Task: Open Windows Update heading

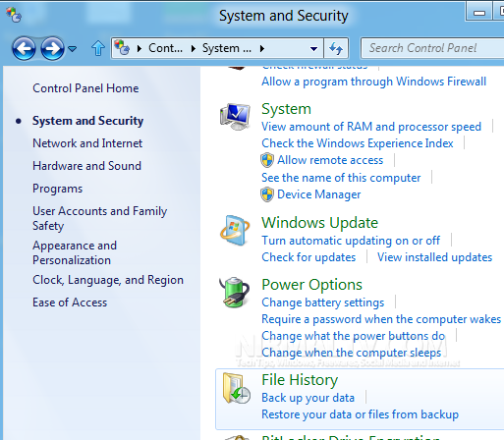Action: [x=319, y=223]
